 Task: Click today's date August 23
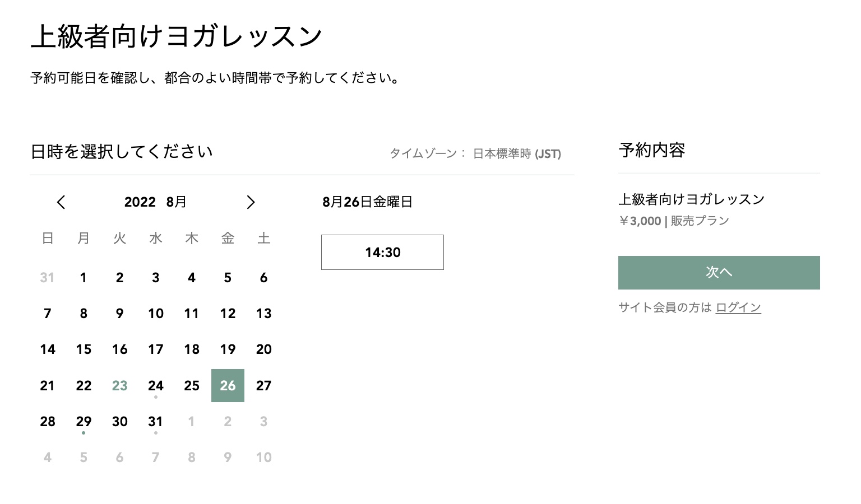(119, 386)
